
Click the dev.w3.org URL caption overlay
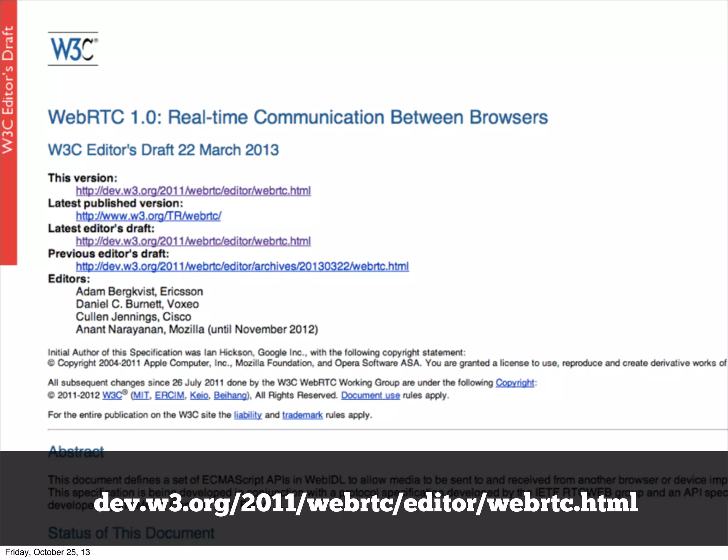pos(365,503)
